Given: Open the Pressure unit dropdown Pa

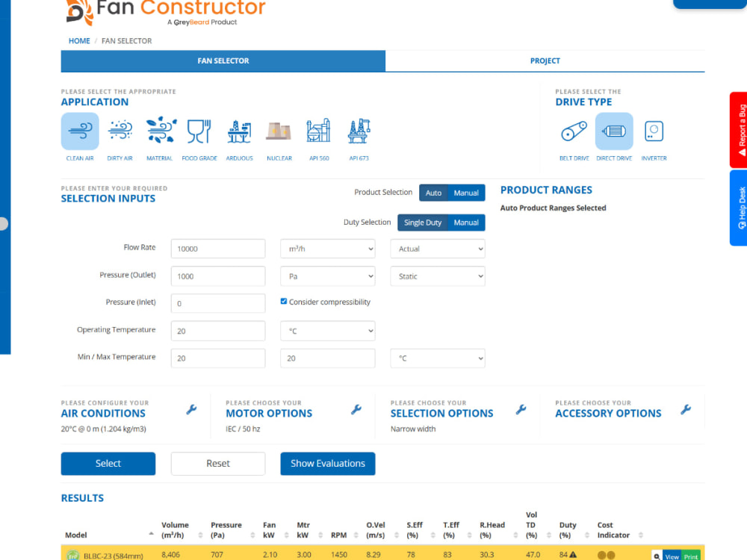Looking at the screenshot, I should [x=328, y=276].
